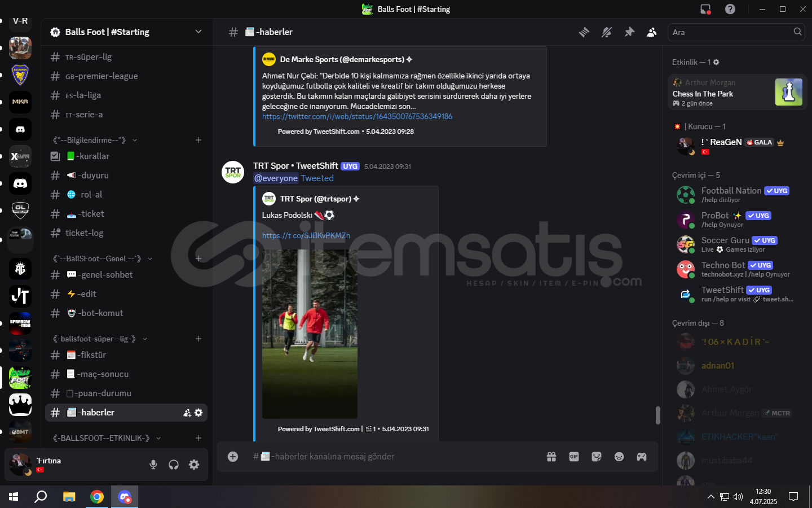The height and width of the screenshot is (508, 812).
Task: Open the TR-süper-lig channel
Action: (126, 57)
